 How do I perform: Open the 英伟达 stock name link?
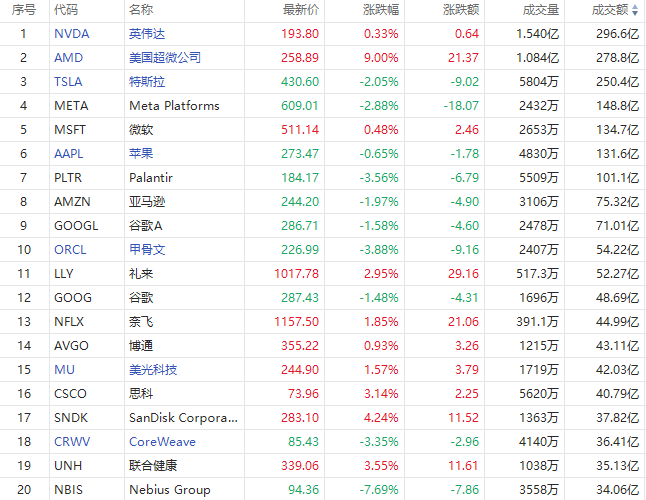pyautogui.click(x=147, y=34)
